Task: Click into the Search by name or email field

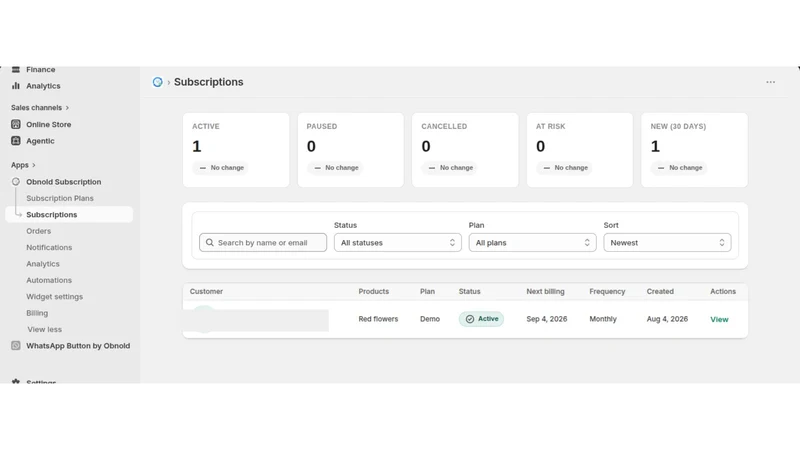Action: tap(263, 243)
